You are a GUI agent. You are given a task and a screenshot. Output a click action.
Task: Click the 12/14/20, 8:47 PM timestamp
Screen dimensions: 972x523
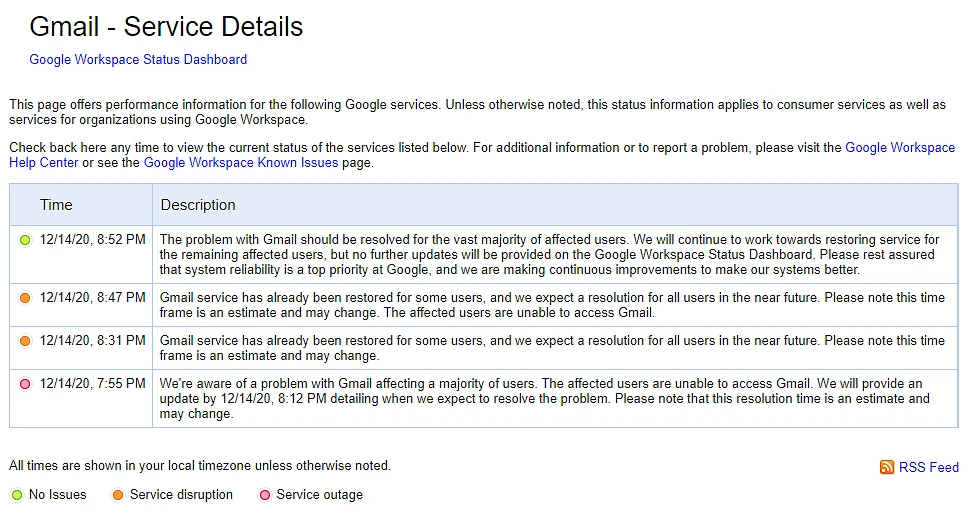click(92, 298)
